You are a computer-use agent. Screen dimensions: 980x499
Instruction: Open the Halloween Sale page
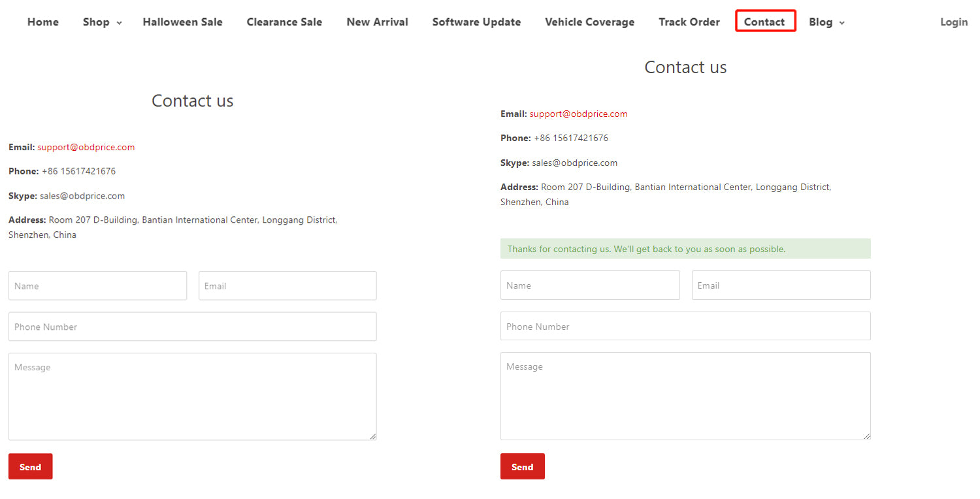(182, 22)
